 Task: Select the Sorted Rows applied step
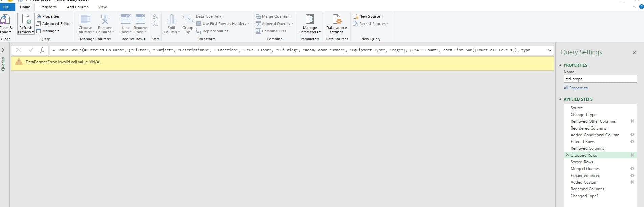tap(582, 162)
